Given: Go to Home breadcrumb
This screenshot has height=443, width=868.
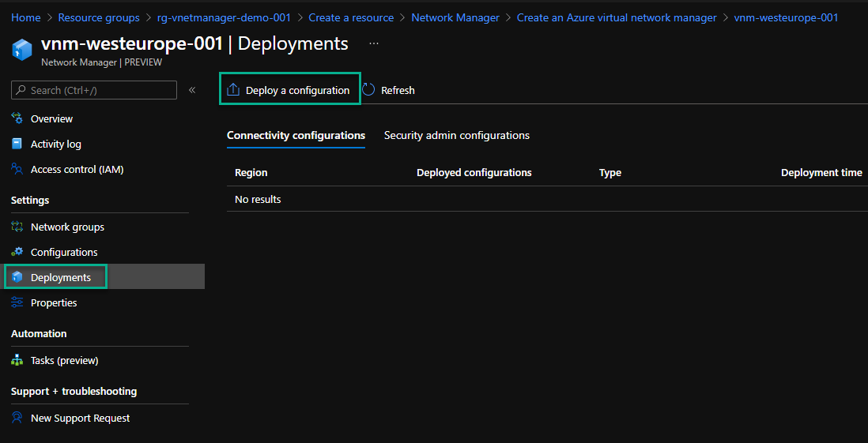Looking at the screenshot, I should pyautogui.click(x=26, y=17).
